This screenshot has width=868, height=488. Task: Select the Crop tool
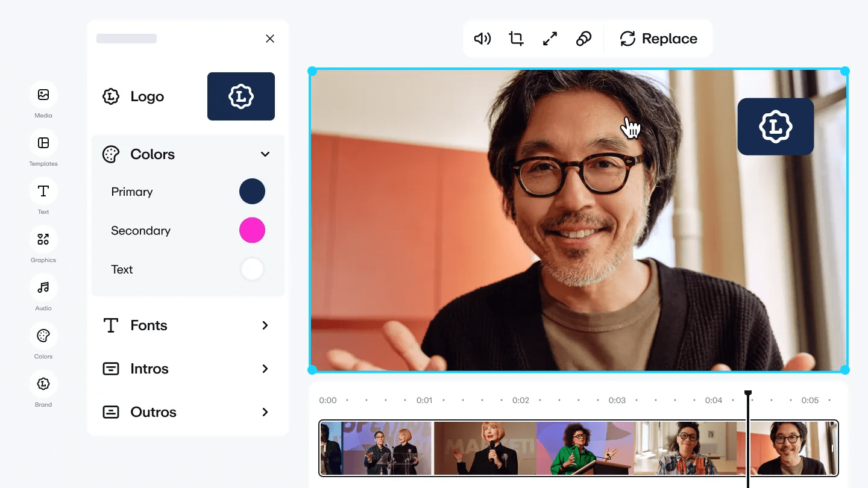point(516,39)
